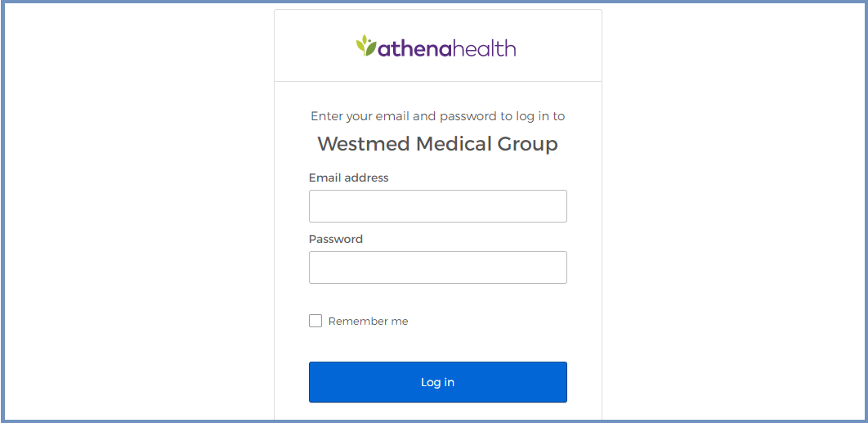
Task: Focus the Email address input field
Action: coord(438,206)
